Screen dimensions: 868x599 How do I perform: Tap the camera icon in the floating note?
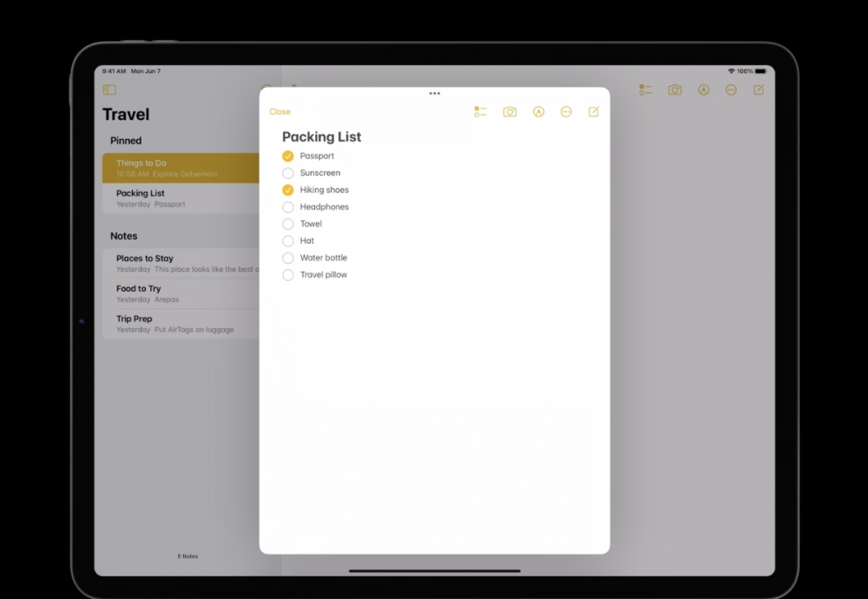point(510,112)
